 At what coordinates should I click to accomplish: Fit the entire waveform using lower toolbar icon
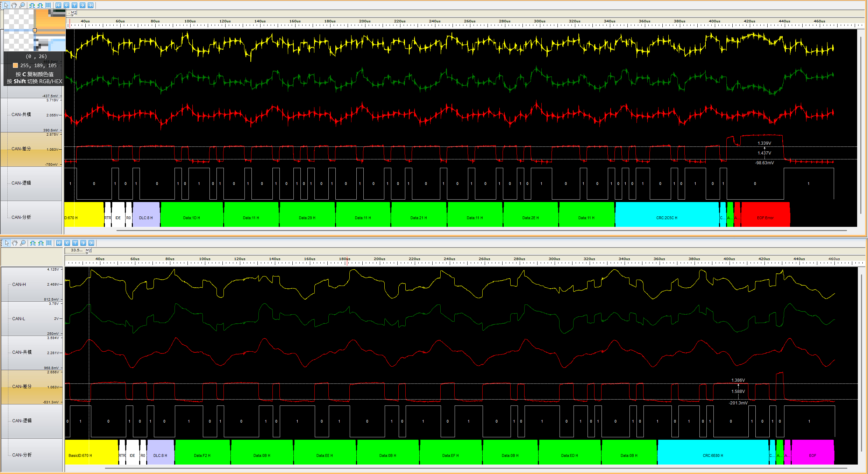pos(49,243)
